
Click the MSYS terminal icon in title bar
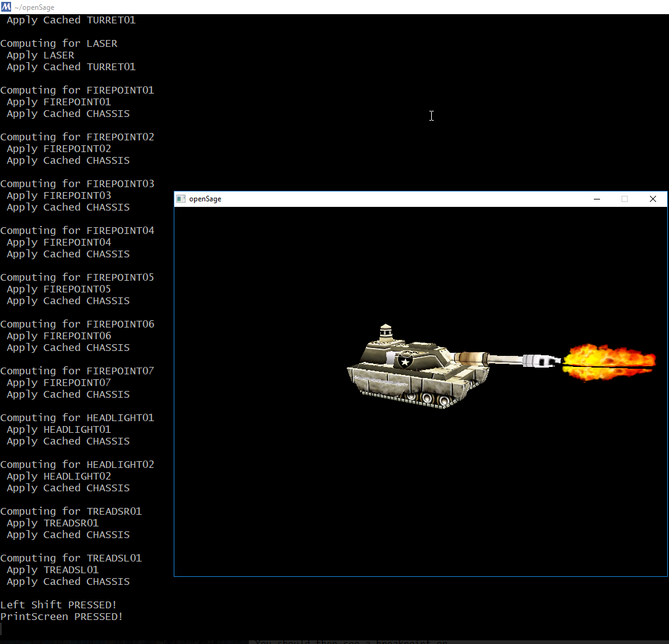coord(6,7)
